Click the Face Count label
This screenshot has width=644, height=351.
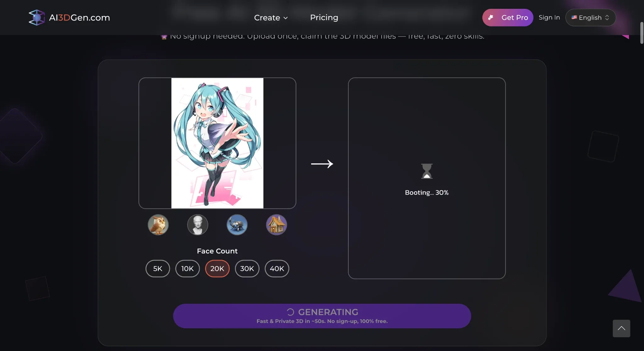[x=217, y=251]
